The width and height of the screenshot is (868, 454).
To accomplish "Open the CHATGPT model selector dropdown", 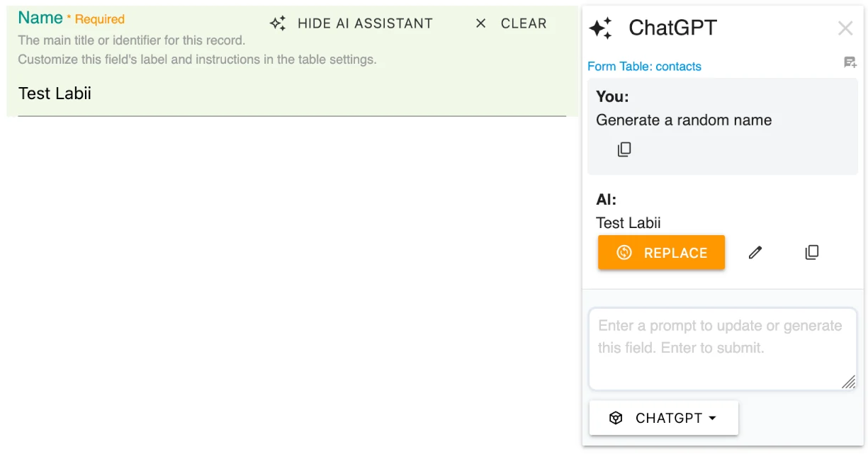I will pos(663,417).
